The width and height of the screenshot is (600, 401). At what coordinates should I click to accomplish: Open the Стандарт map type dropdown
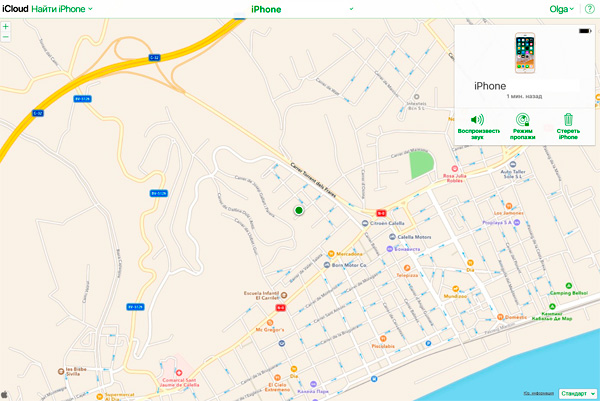578,393
